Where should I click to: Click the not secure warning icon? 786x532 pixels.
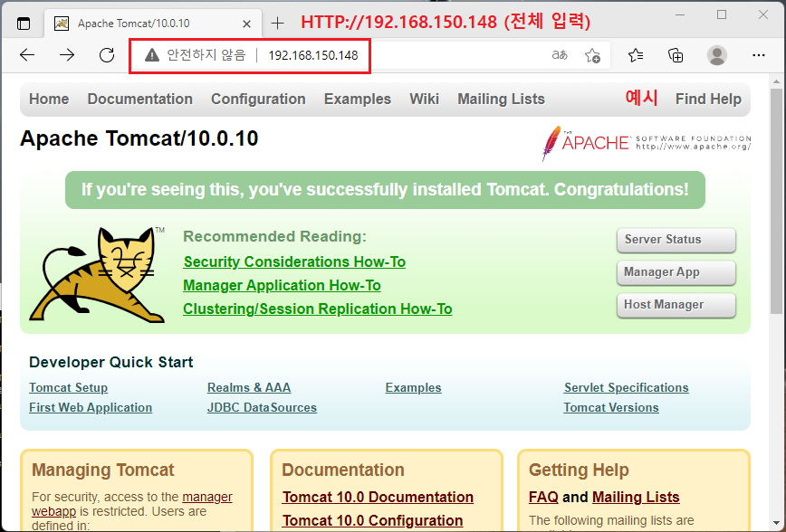coord(152,55)
